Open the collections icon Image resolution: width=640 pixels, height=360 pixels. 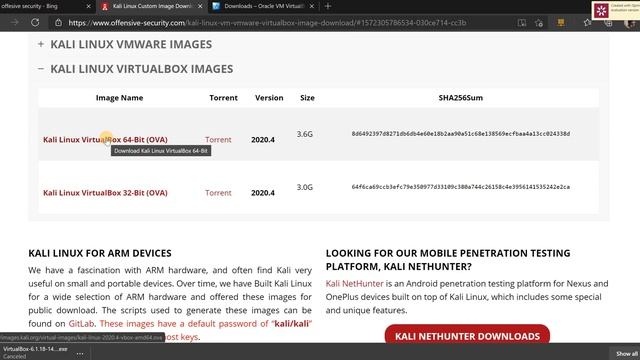tap(609, 24)
